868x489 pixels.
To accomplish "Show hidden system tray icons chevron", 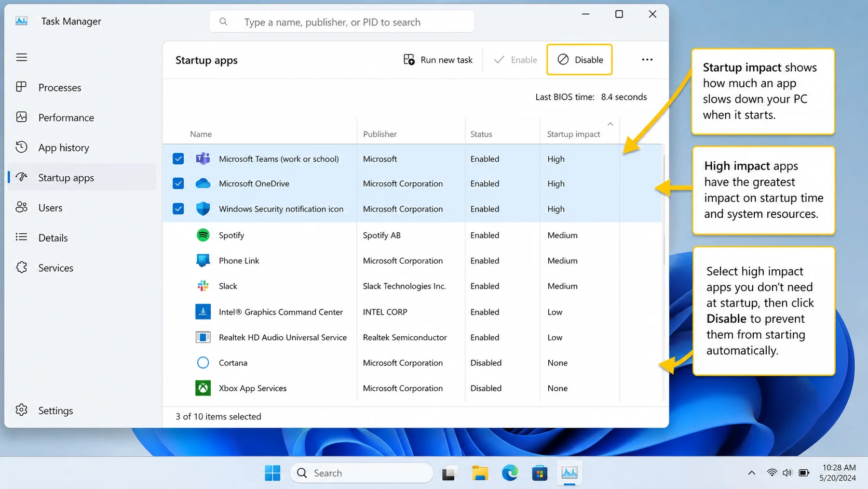I will pos(752,473).
